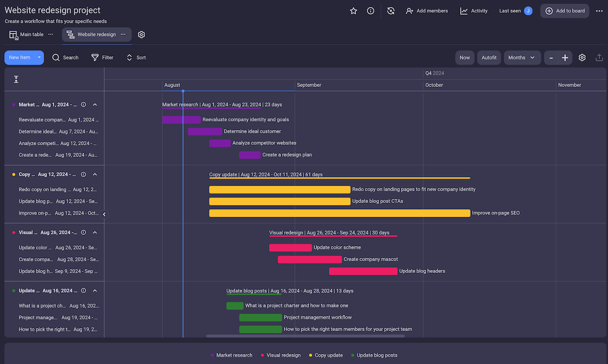
Task: Open the automations icon in the header
Action: coord(390,10)
